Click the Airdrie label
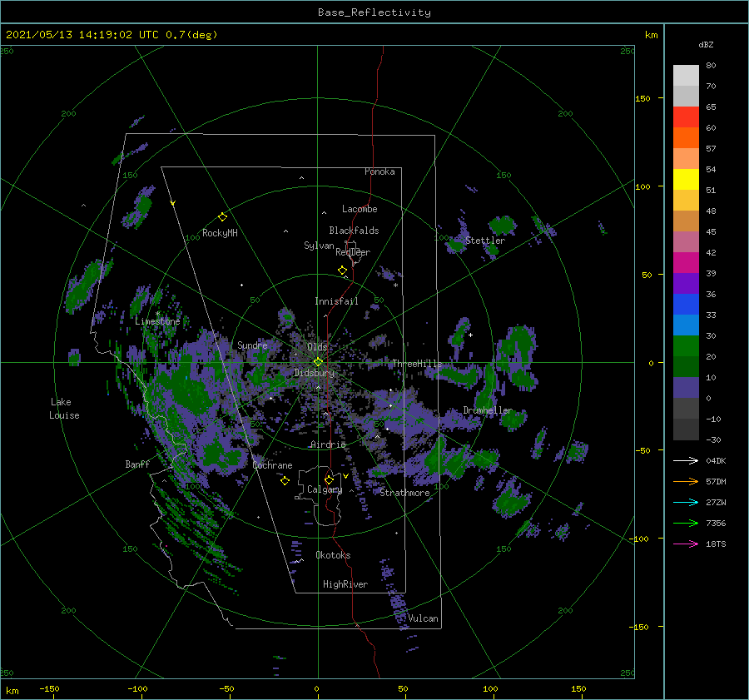The width and height of the screenshot is (749, 700). (328, 444)
